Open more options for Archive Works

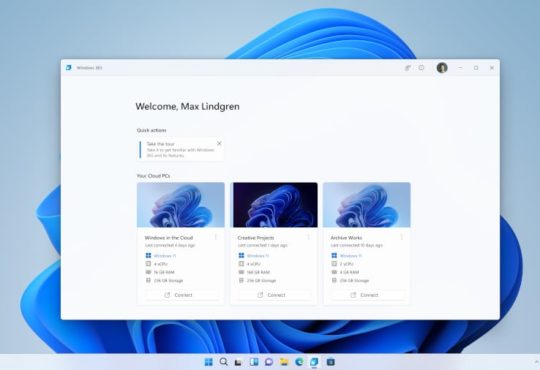pyautogui.click(x=402, y=237)
